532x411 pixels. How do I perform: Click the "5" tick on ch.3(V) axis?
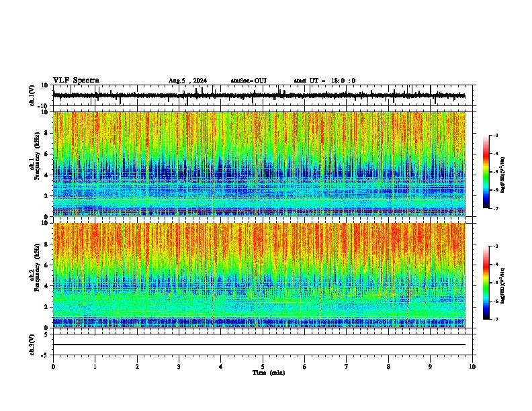pos(46,334)
